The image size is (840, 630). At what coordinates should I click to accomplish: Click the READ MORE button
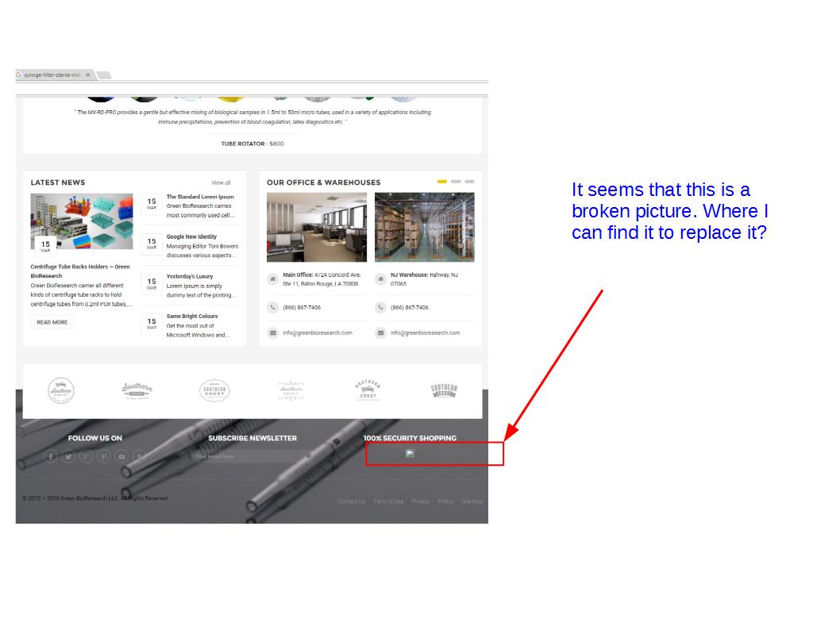click(x=52, y=322)
